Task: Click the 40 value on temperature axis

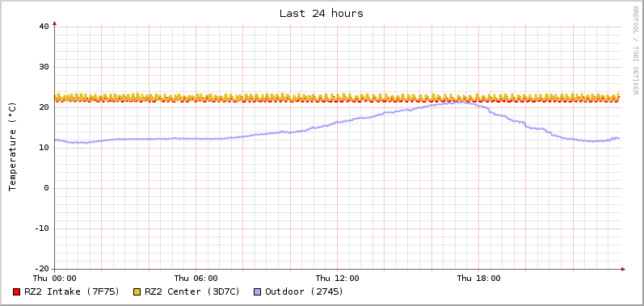Action: pyautogui.click(x=44, y=27)
